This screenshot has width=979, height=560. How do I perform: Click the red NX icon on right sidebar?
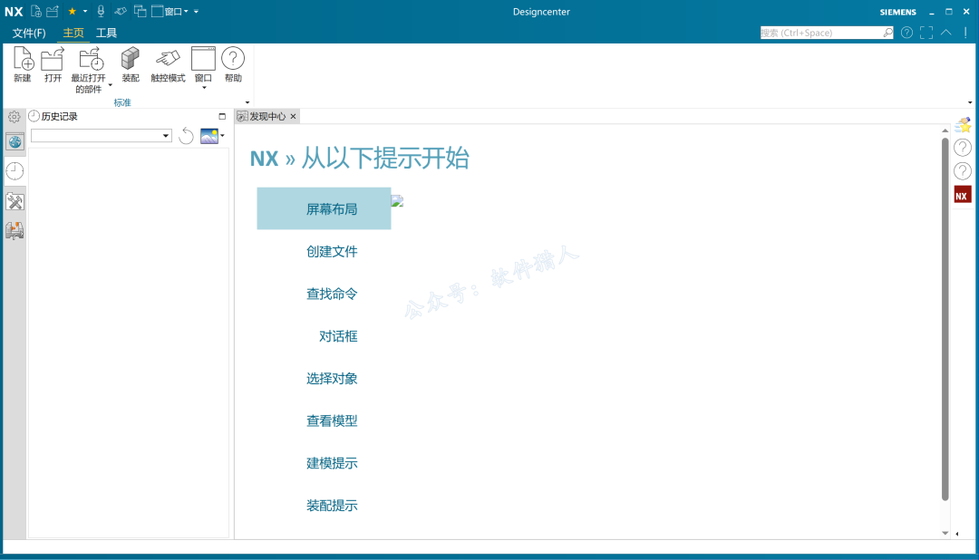click(x=962, y=195)
